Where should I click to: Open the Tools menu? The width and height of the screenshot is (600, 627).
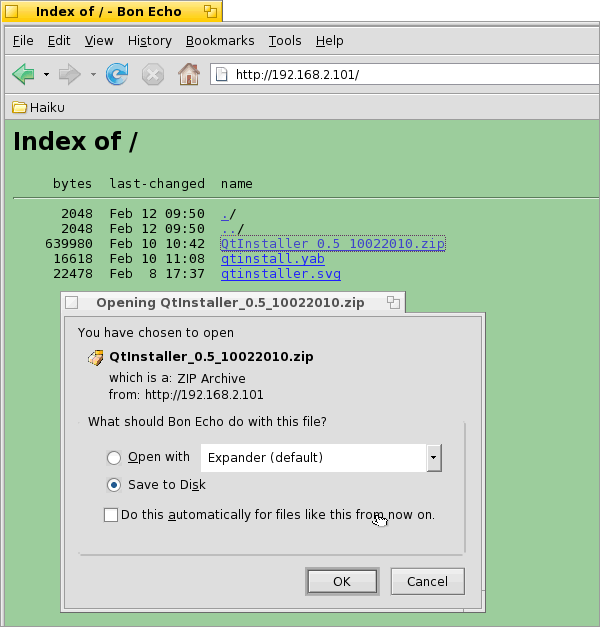click(284, 41)
